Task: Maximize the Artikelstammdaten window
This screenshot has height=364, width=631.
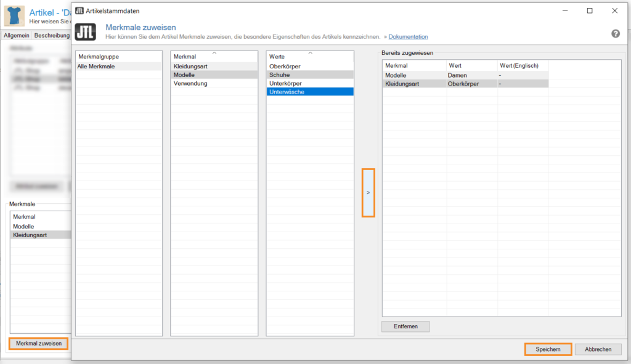Action: click(x=589, y=10)
